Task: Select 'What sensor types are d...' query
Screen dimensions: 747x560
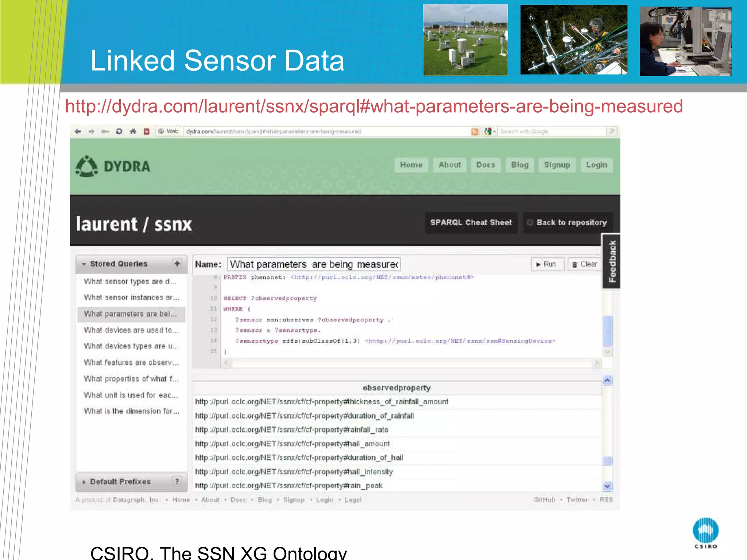Action: [x=131, y=281]
